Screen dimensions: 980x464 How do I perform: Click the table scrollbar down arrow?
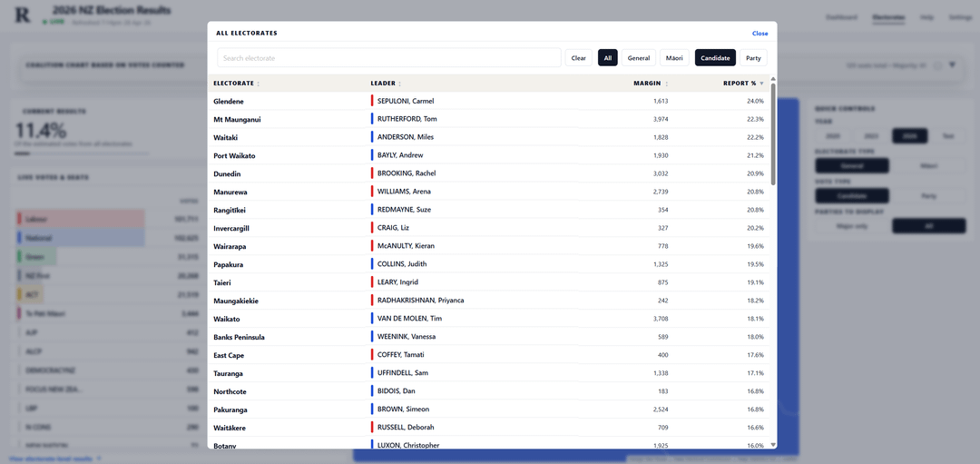click(773, 445)
